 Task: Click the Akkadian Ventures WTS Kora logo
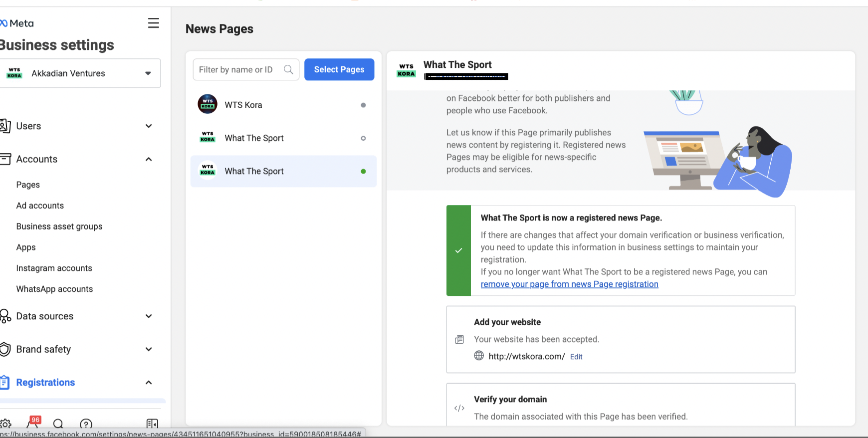[x=14, y=73]
